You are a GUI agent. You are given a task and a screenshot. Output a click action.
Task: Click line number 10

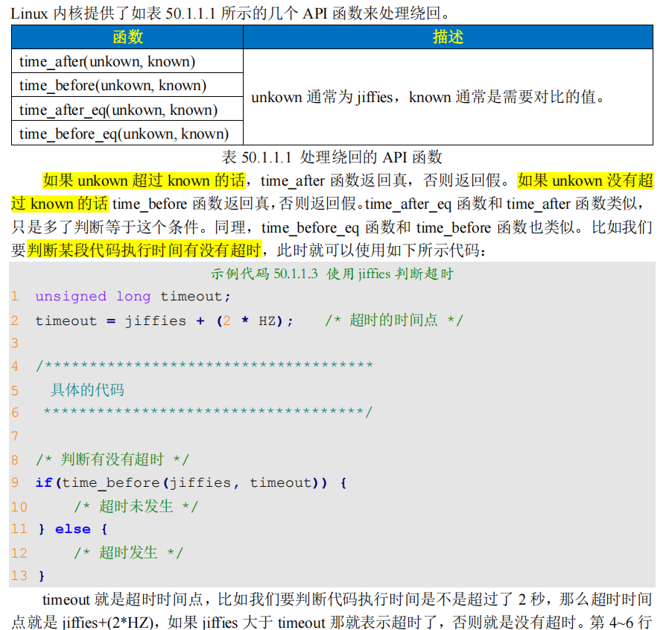click(x=19, y=507)
